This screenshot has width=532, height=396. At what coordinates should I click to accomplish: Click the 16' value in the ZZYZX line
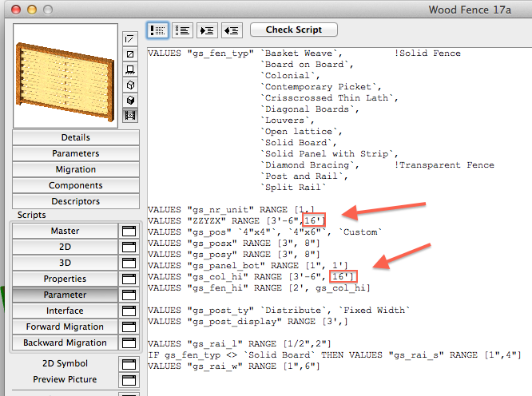314,220
